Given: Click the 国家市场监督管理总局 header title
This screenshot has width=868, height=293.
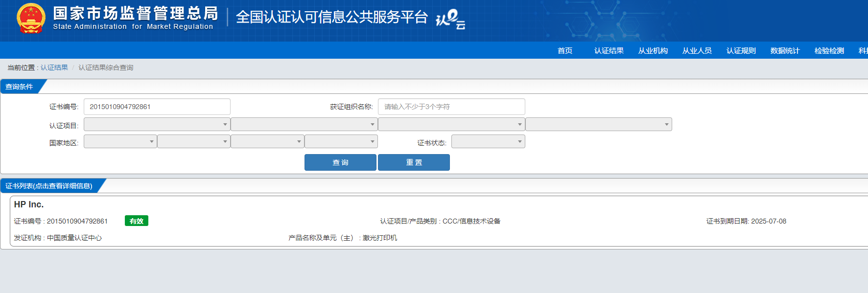Looking at the screenshot, I should tap(135, 13).
